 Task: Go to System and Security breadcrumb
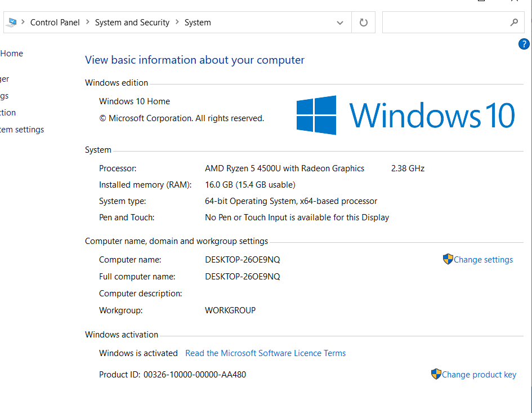pos(132,23)
